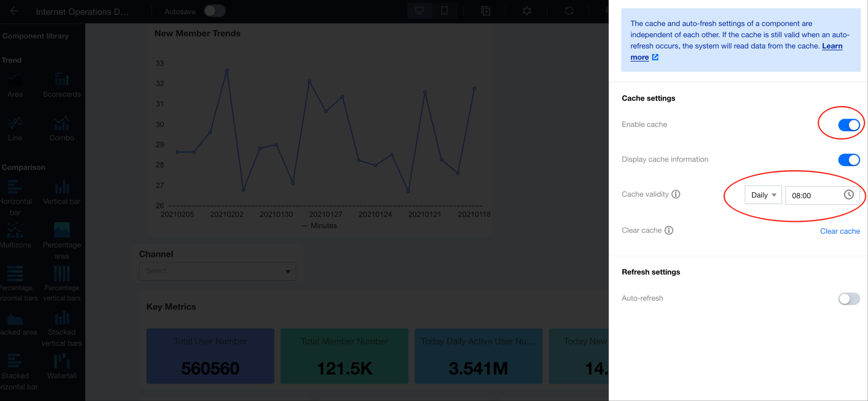Screen dimensions: 868x401
Task: Toggle the Enable cache switch
Action: 849,125
